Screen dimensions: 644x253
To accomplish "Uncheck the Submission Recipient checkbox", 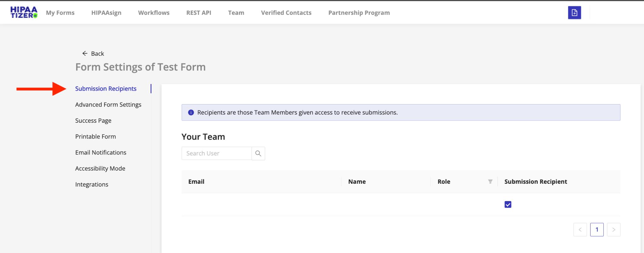I will pyautogui.click(x=508, y=205).
